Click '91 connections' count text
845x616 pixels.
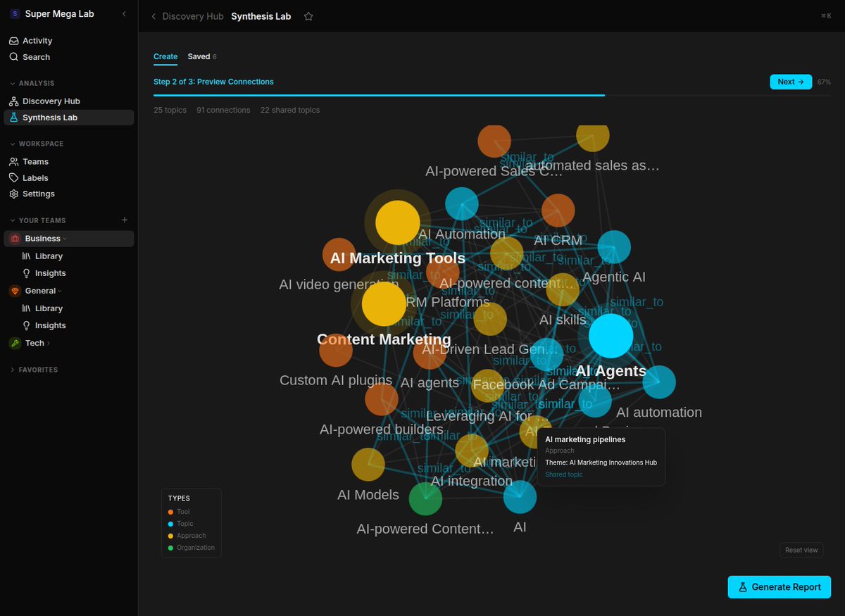coord(223,110)
